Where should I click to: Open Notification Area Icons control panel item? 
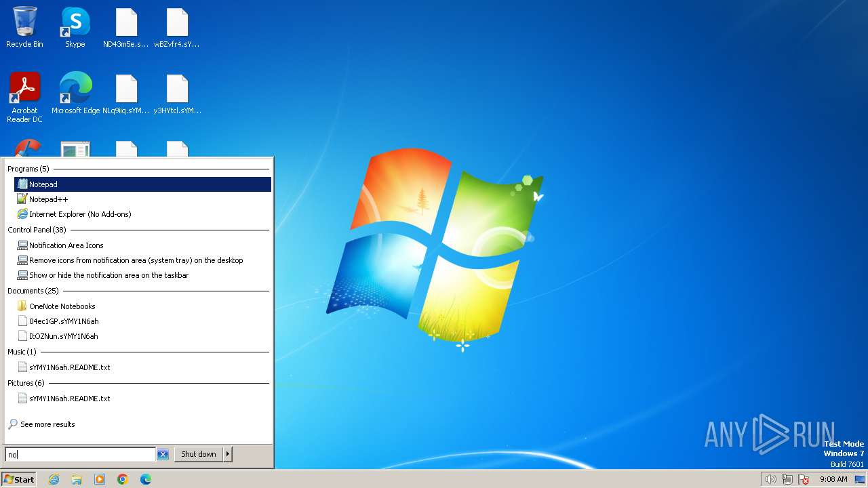142,245
